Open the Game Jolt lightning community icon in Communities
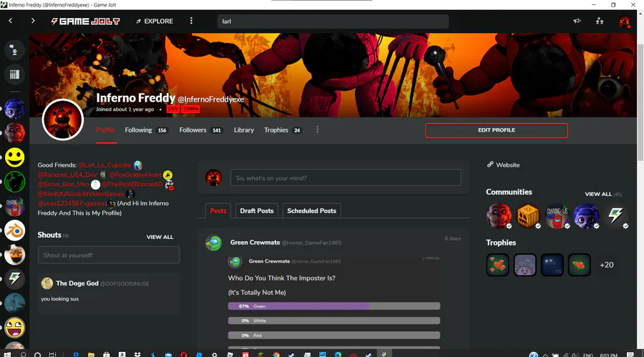The width and height of the screenshot is (644, 357). pos(615,215)
